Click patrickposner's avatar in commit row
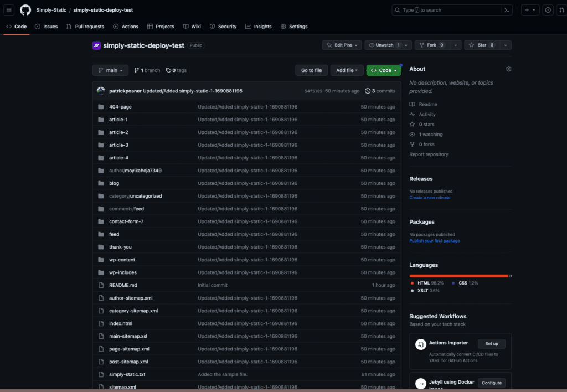The image size is (567, 392). pyautogui.click(x=101, y=91)
